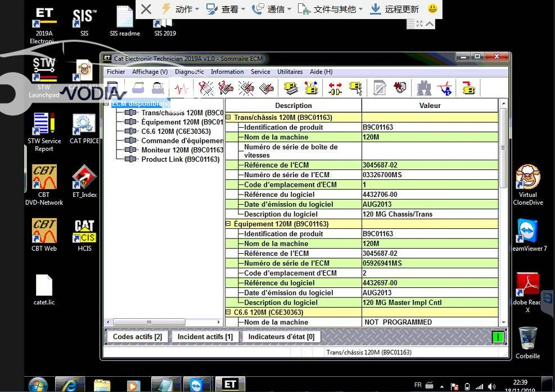Image resolution: width=555 pixels, height=392 pixels.
Task: Open WinFlash ECM red-arrow toolbar icon
Action: click(468, 88)
